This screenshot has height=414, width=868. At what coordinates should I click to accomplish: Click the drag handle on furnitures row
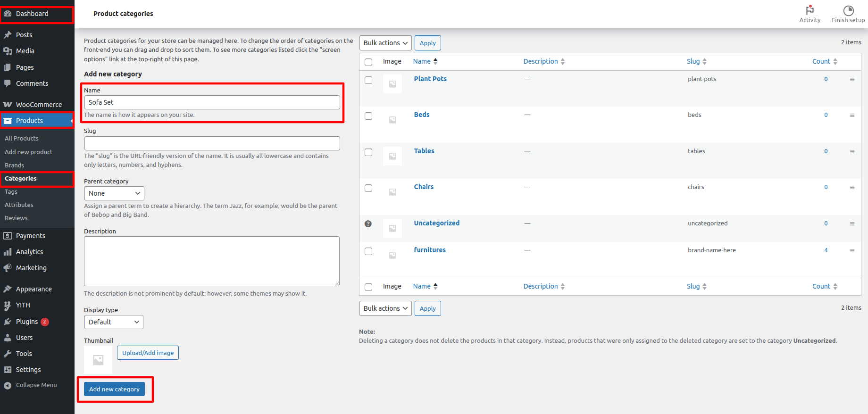852,251
